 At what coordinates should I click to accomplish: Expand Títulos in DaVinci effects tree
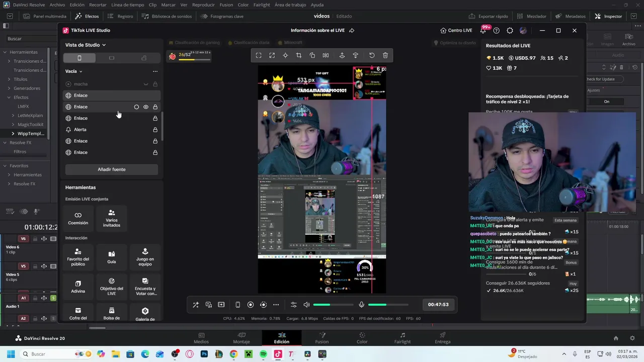pyautogui.click(x=9, y=79)
